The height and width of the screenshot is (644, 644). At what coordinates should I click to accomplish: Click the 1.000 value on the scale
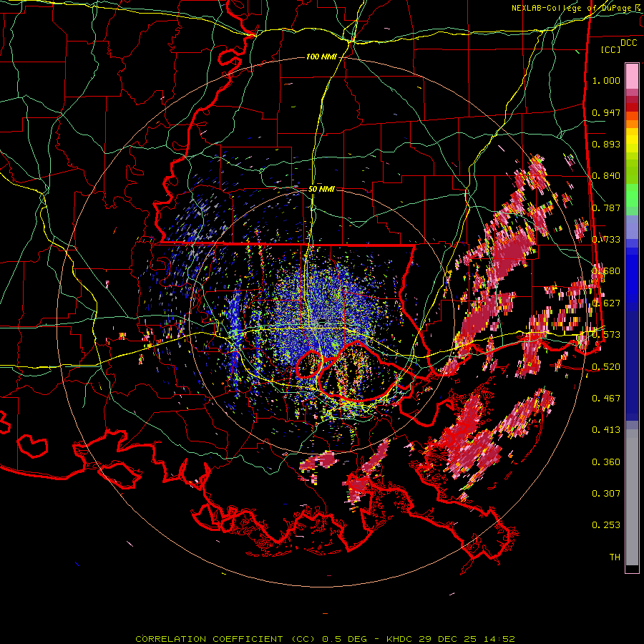pyautogui.click(x=606, y=80)
